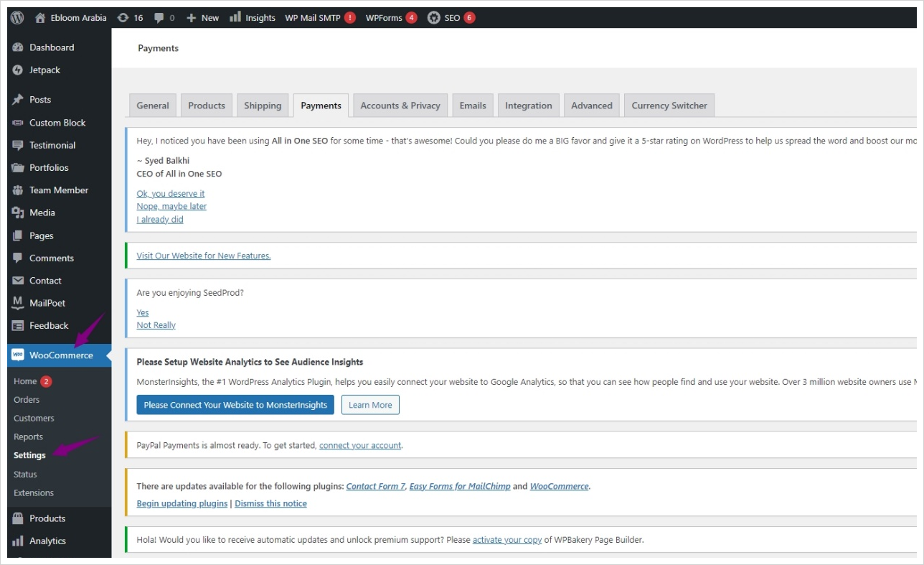Click the MailPoet M icon
This screenshot has height=565, width=924.
(x=18, y=303)
